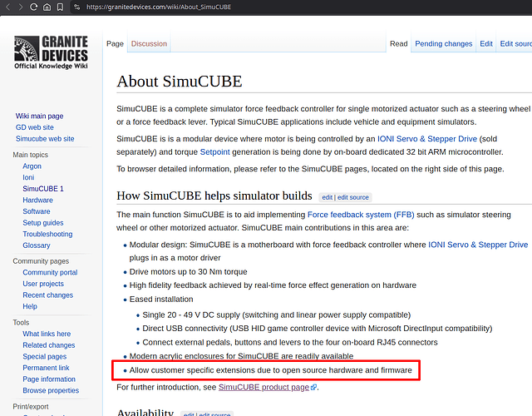This screenshot has width=532, height=416.
Task: Click the 'Print/export' sidebar heading
Action: 31,407
